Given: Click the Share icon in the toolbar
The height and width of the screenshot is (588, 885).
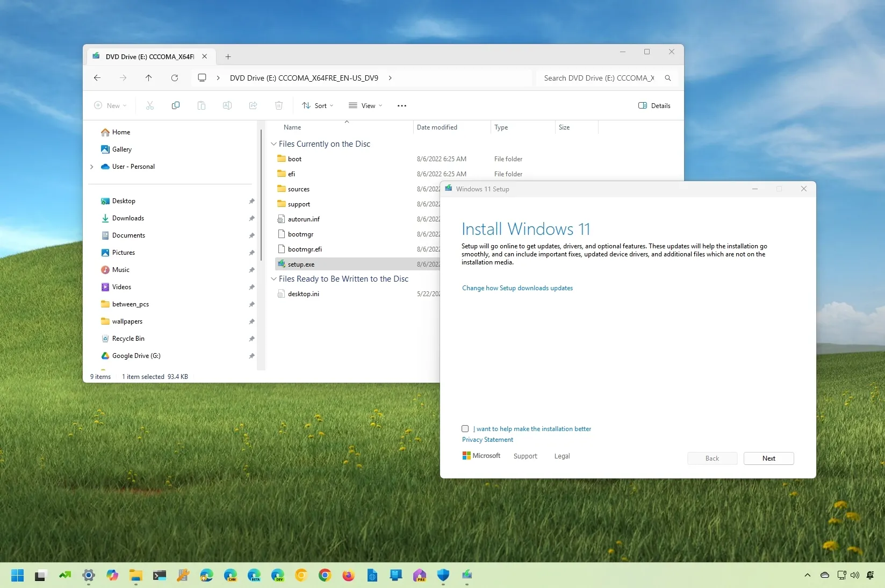Looking at the screenshot, I should [253, 105].
